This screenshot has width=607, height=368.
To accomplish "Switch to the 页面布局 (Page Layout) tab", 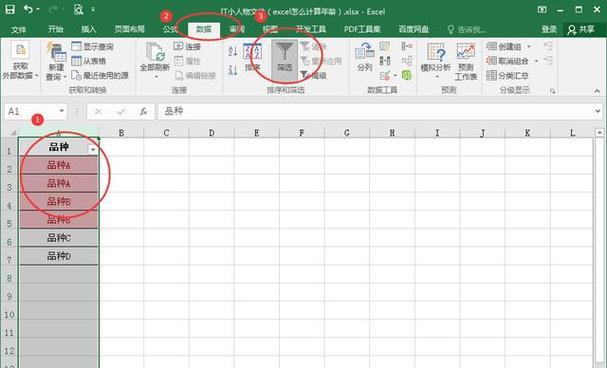I will [129, 29].
